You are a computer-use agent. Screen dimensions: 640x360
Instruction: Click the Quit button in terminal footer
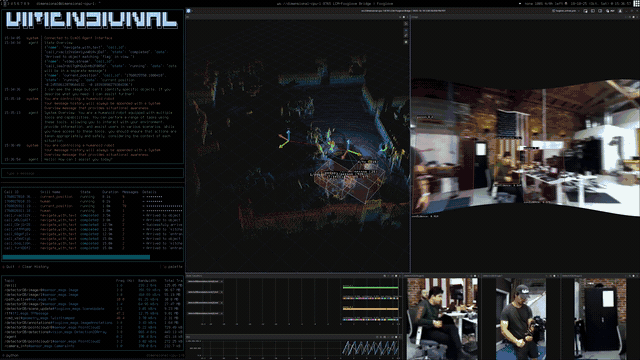click(x=9, y=267)
